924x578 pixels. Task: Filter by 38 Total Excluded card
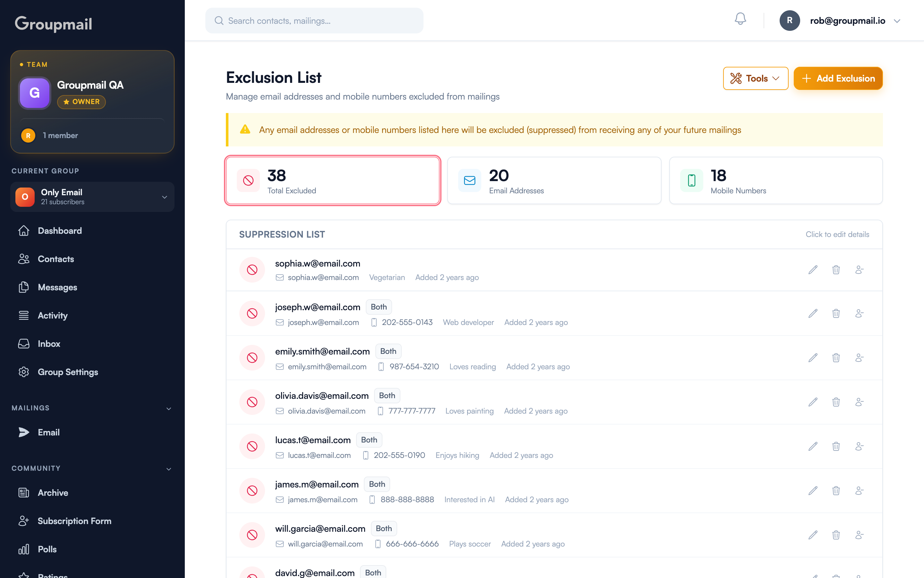(333, 180)
